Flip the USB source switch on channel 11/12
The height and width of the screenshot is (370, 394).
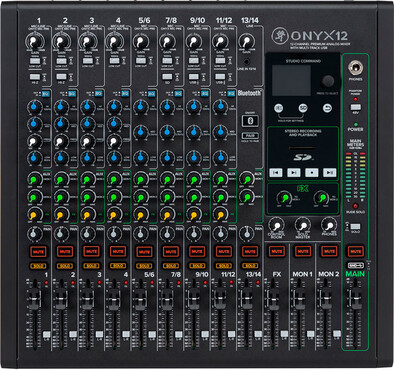pos(220,77)
